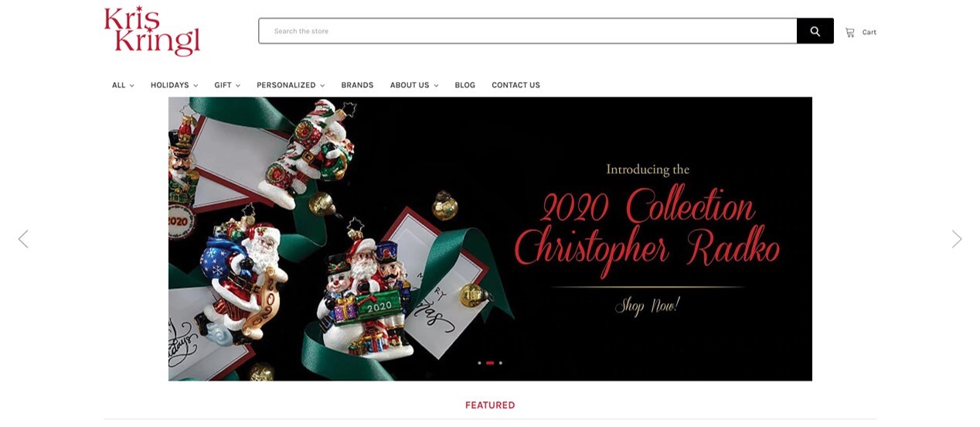This screenshot has width=980, height=427.
Task: Expand the GIFT dropdown menu
Action: (227, 85)
